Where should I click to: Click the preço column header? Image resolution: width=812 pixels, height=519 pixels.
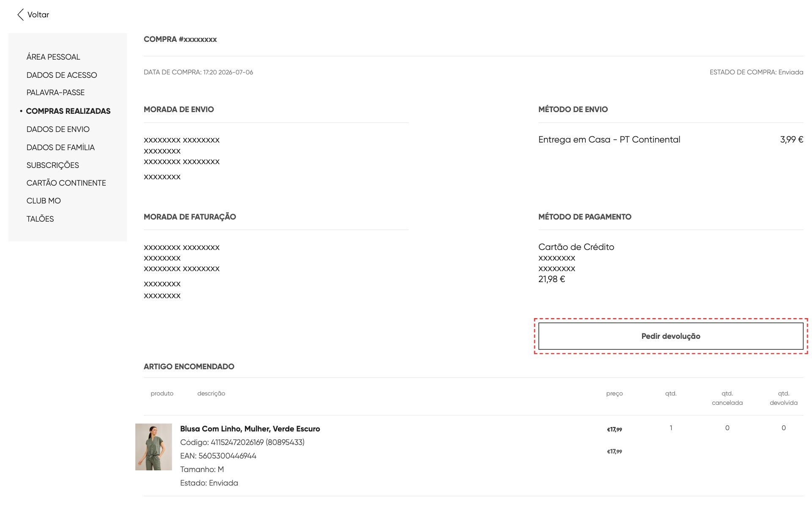614,394
